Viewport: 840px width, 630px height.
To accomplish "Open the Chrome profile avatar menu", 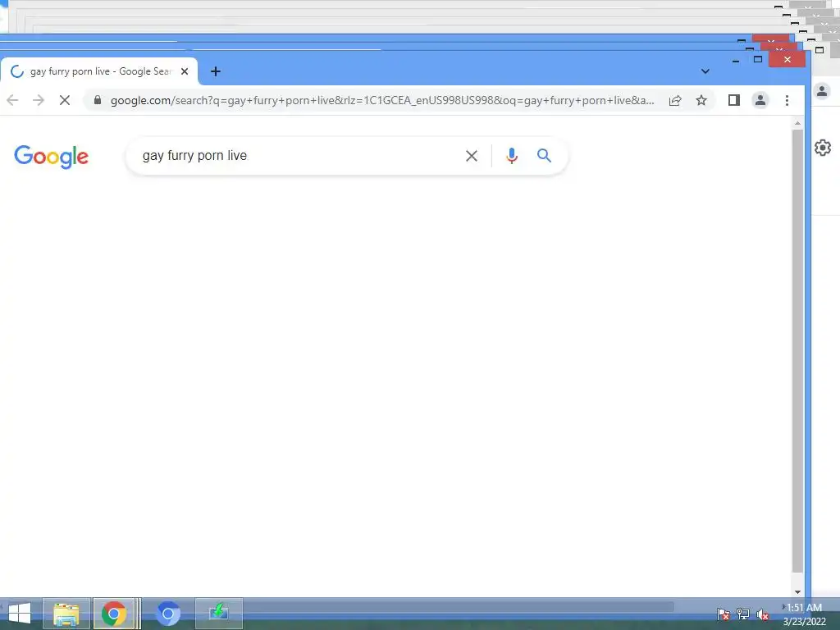I will 760,100.
